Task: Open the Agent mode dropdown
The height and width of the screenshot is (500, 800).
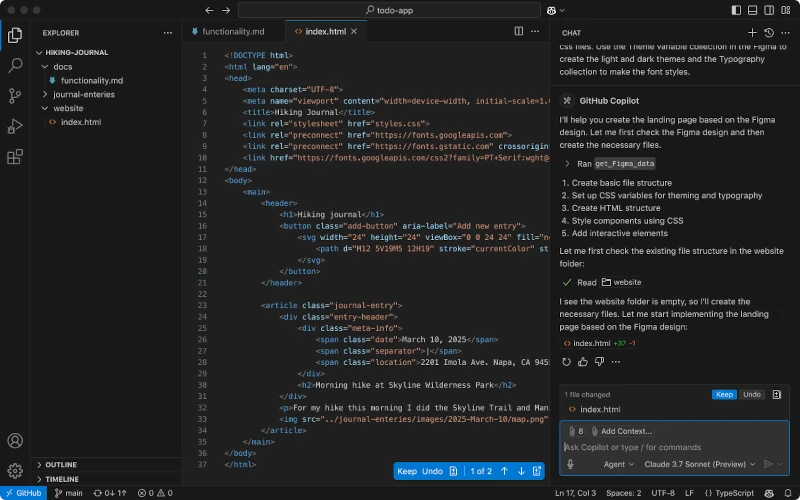Action: (619, 464)
